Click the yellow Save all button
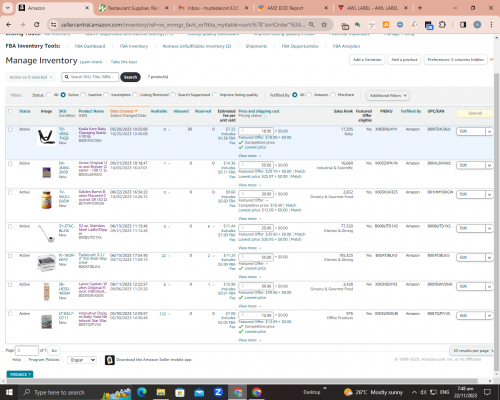This screenshot has height=400, width=500. (x=475, y=113)
